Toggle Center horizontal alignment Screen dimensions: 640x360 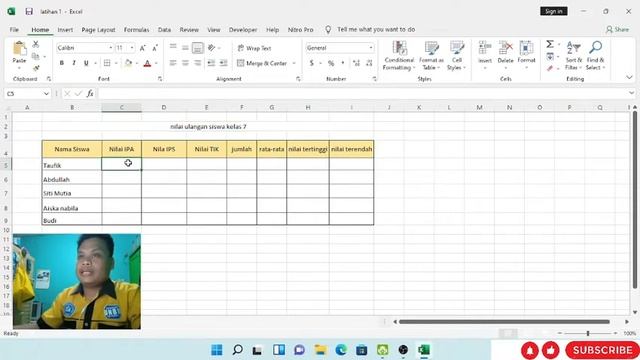pyautogui.click(x=185, y=63)
